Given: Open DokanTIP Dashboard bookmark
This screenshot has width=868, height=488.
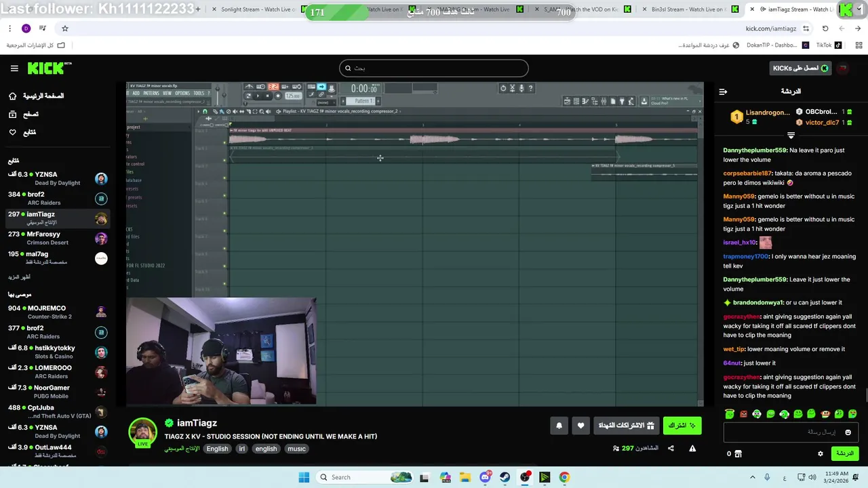Looking at the screenshot, I should coord(777,45).
